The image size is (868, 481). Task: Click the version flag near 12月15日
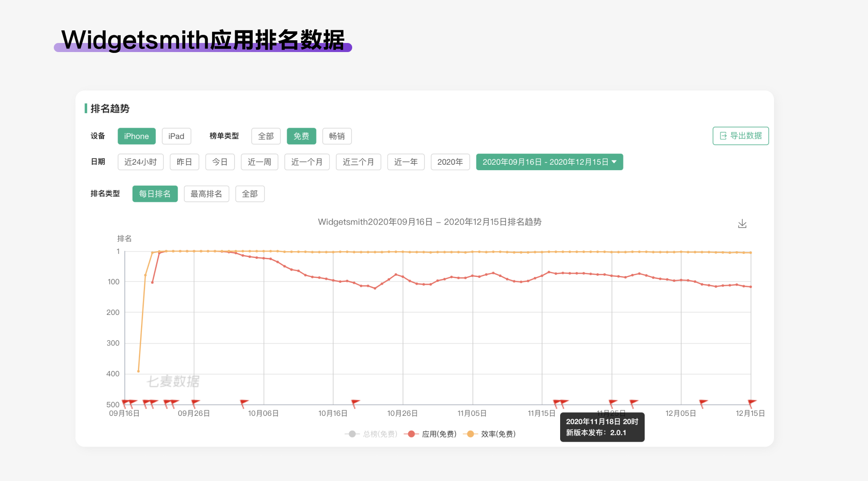point(752,403)
